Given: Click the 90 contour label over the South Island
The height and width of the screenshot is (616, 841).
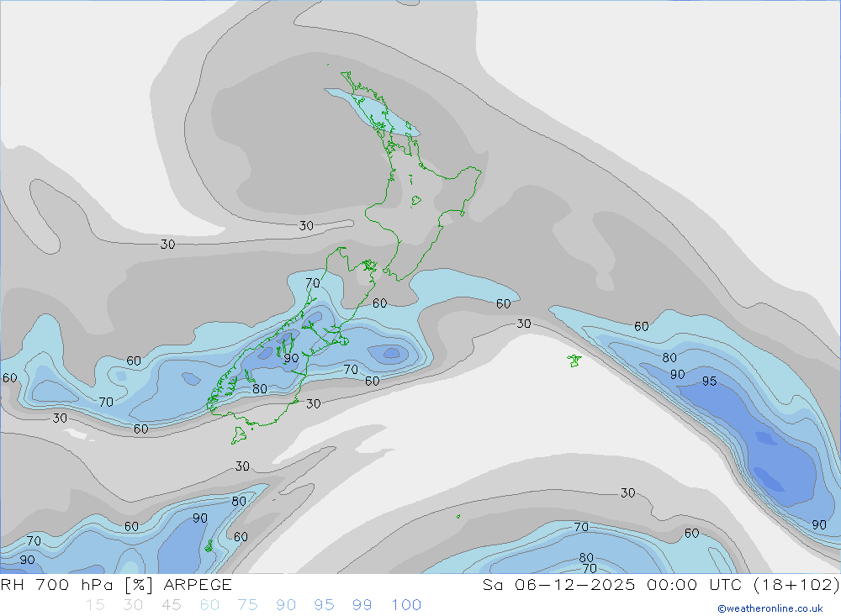Looking at the screenshot, I should [x=291, y=358].
